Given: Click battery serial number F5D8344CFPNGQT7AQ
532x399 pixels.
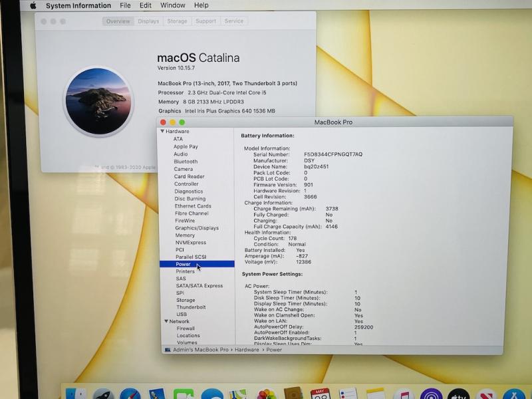Looking at the screenshot, I should pos(333,154).
